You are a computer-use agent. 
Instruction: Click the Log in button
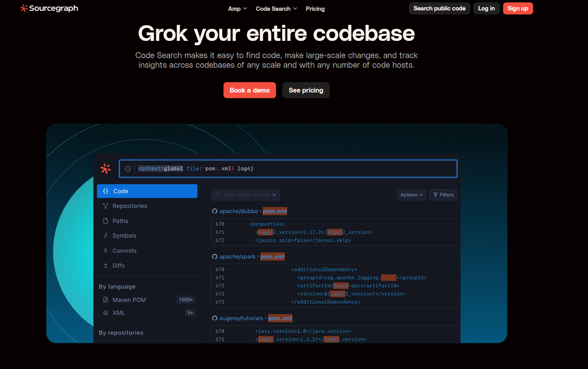(x=486, y=8)
